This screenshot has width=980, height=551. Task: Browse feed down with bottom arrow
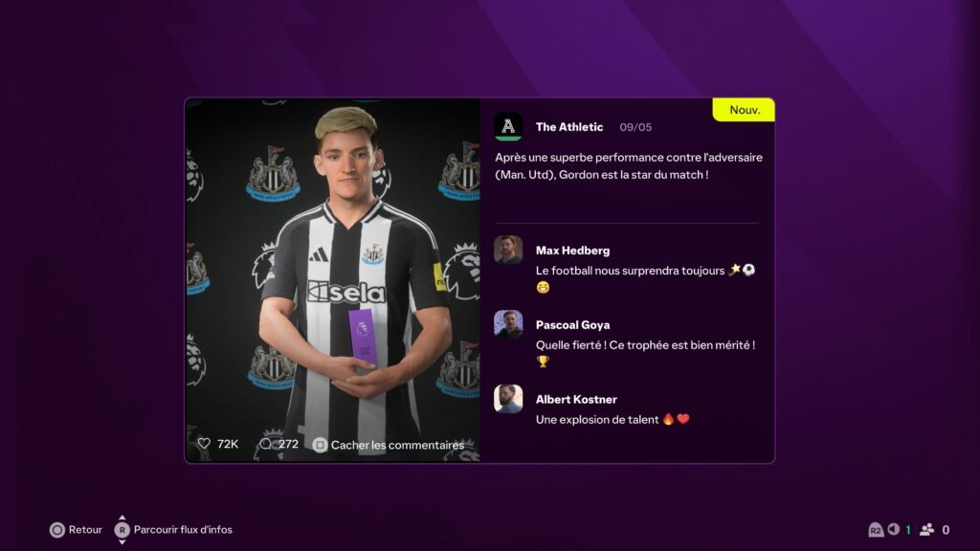click(x=122, y=541)
